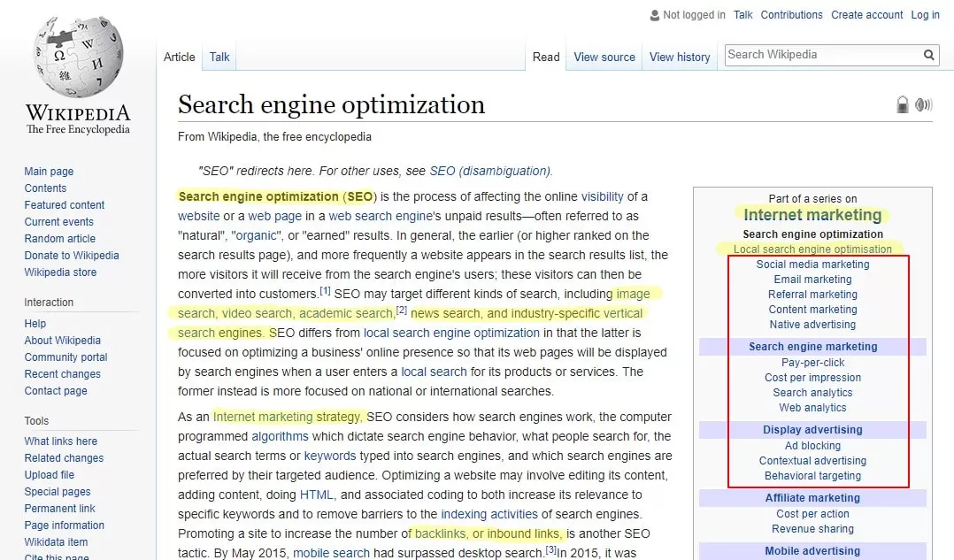Open Featured content
Screen dimensions: 954x560
point(65,205)
